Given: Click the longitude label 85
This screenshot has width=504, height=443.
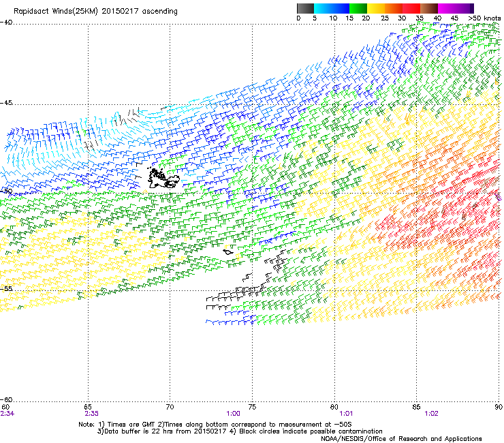Looking at the screenshot, I should pyautogui.click(x=416, y=407).
